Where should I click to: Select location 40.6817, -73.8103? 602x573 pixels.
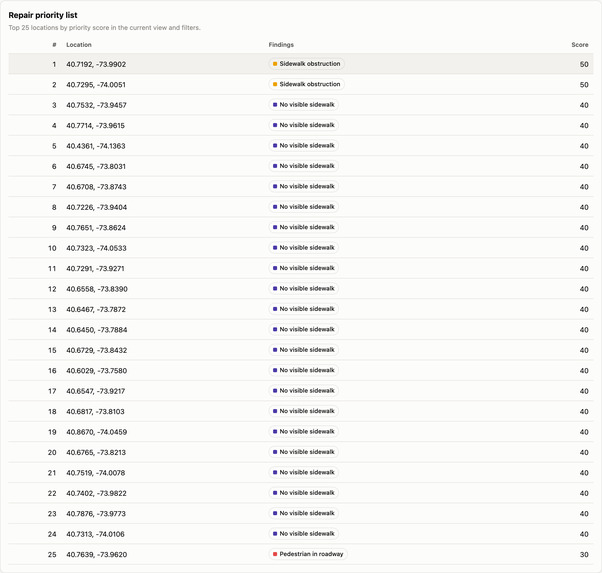pyautogui.click(x=95, y=411)
